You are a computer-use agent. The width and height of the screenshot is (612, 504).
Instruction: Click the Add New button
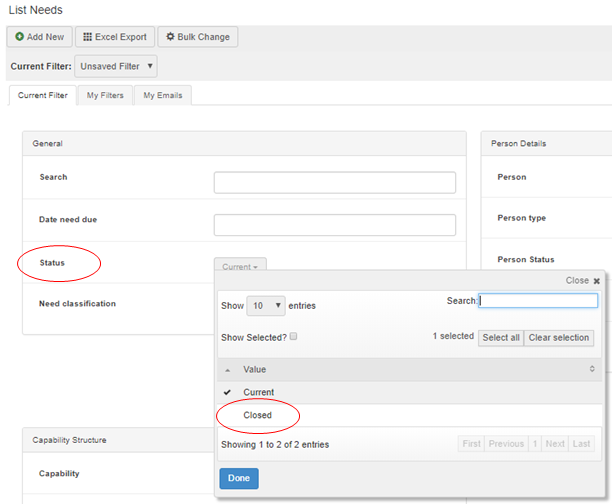39,37
